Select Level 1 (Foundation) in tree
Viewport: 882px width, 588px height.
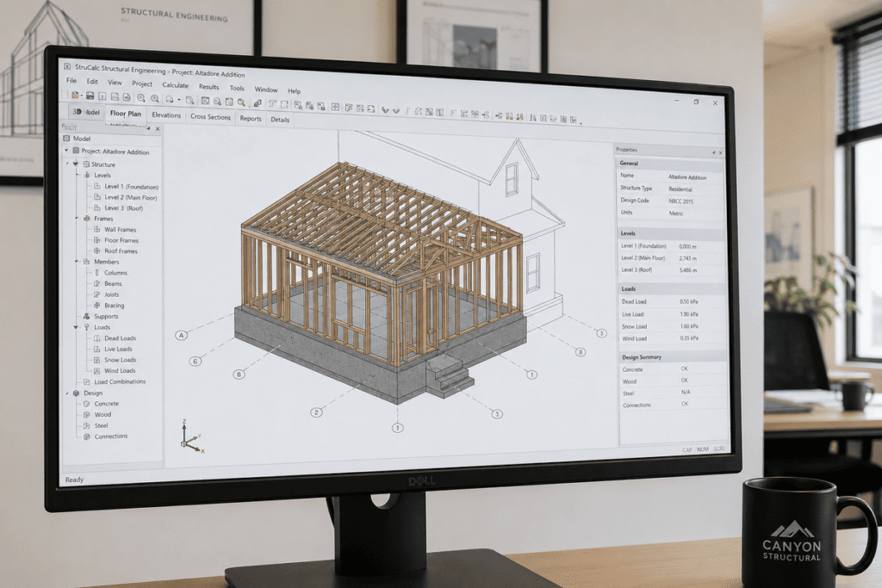pos(131,186)
